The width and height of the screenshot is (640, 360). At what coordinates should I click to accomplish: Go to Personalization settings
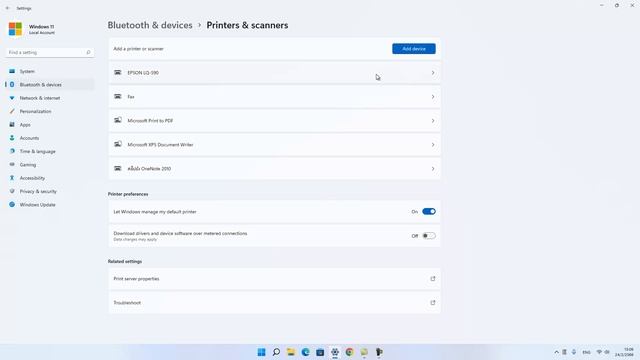pyautogui.click(x=49, y=111)
